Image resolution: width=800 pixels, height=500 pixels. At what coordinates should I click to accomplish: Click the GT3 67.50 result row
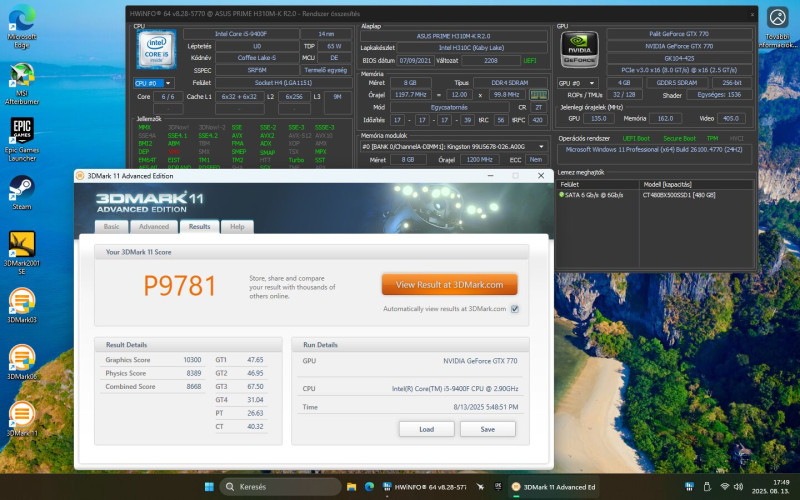tap(239, 386)
